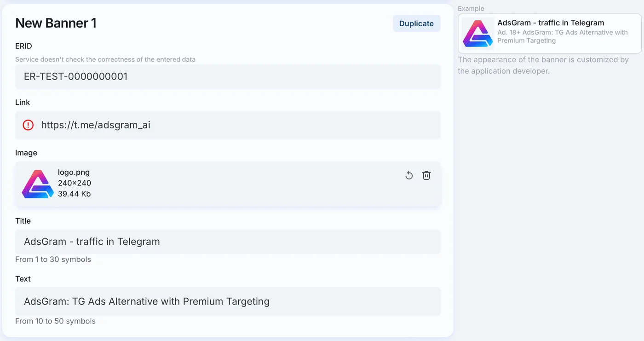Click the New Banner 1 heading
The width and height of the screenshot is (644, 341).
coord(56,23)
